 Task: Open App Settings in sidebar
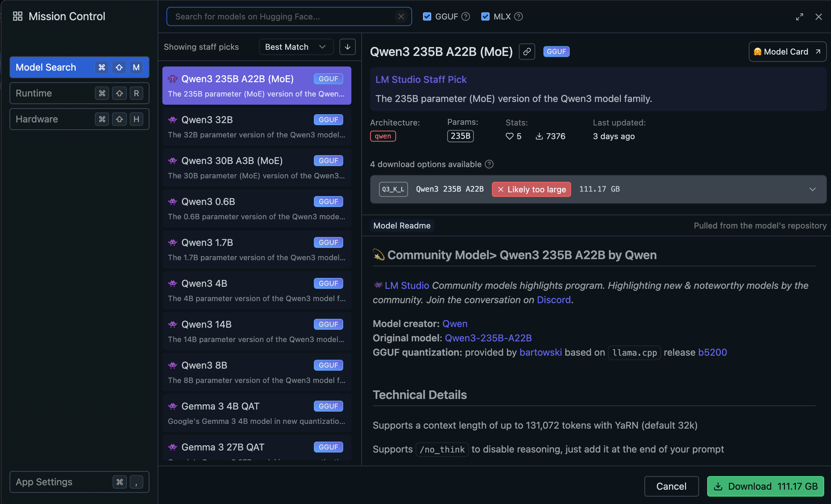point(79,482)
